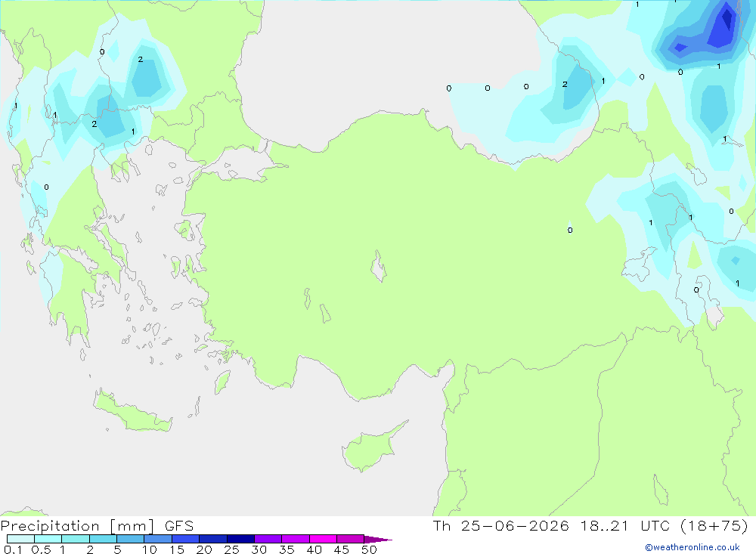Click the "(18+75)" forecast offset text
Viewport: 756px width, 554px height.
(714, 526)
